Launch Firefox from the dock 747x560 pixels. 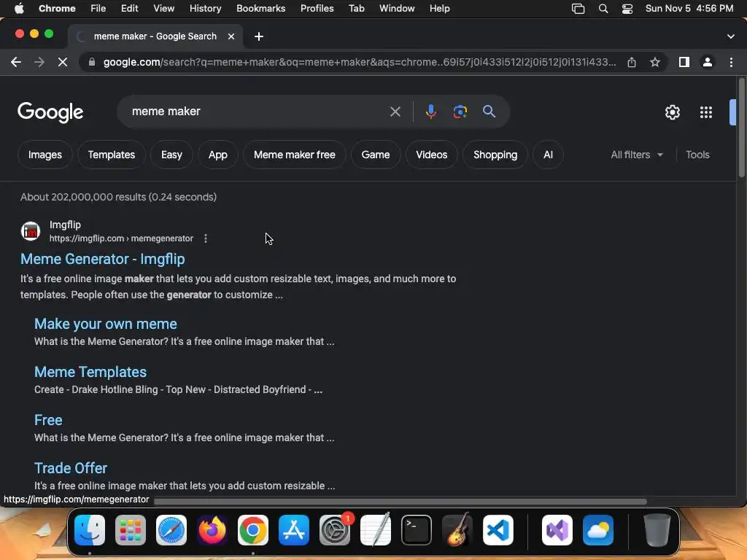pos(212,530)
